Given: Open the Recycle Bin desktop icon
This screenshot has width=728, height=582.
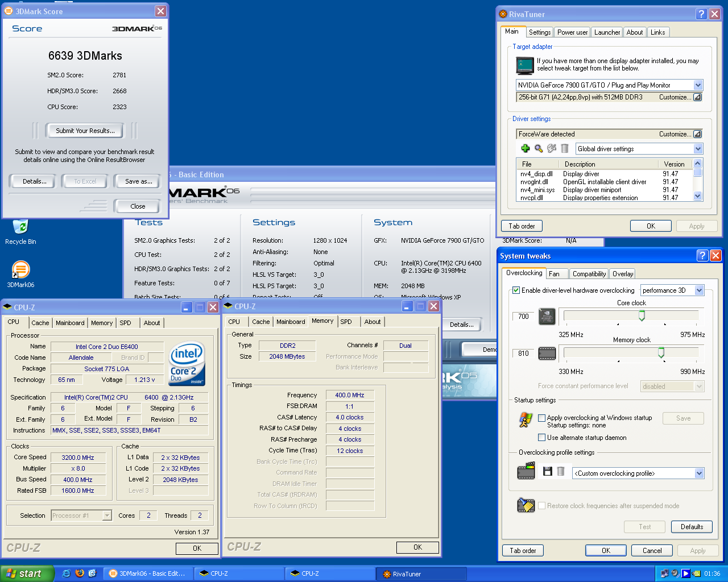Looking at the screenshot, I should (20, 227).
